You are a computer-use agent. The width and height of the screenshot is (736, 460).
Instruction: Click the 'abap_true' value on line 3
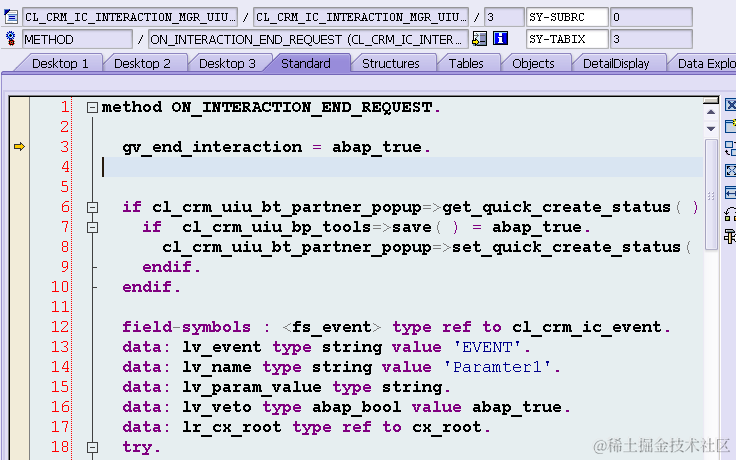tap(377, 147)
